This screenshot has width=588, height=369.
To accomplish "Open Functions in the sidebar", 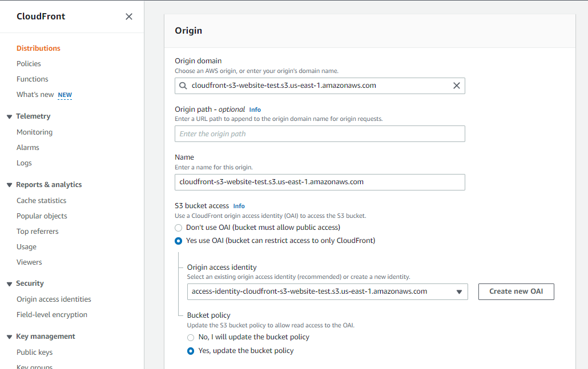I will coord(32,79).
